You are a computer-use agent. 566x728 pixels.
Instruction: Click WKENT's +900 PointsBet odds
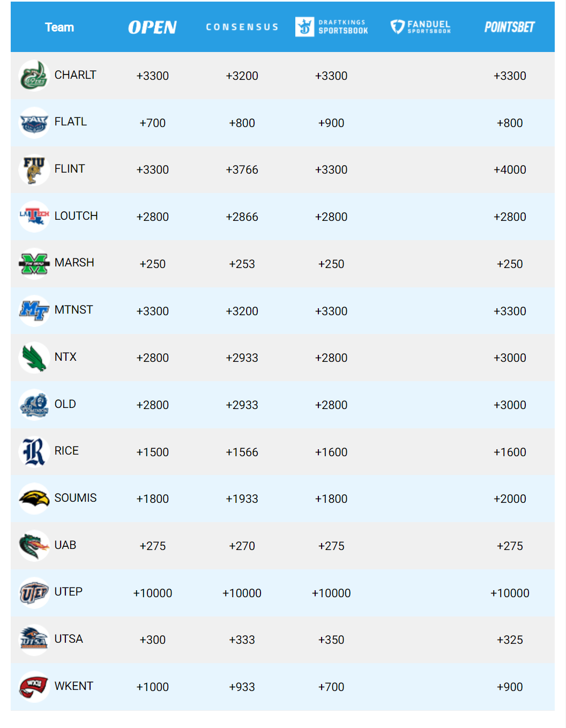510,687
